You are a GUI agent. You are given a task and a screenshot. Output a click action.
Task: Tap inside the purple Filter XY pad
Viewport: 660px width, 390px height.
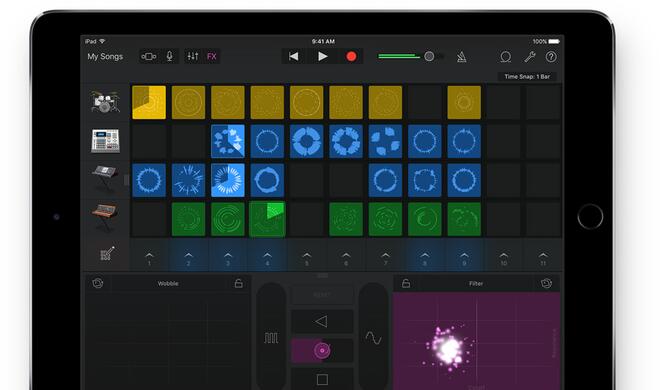(x=476, y=341)
